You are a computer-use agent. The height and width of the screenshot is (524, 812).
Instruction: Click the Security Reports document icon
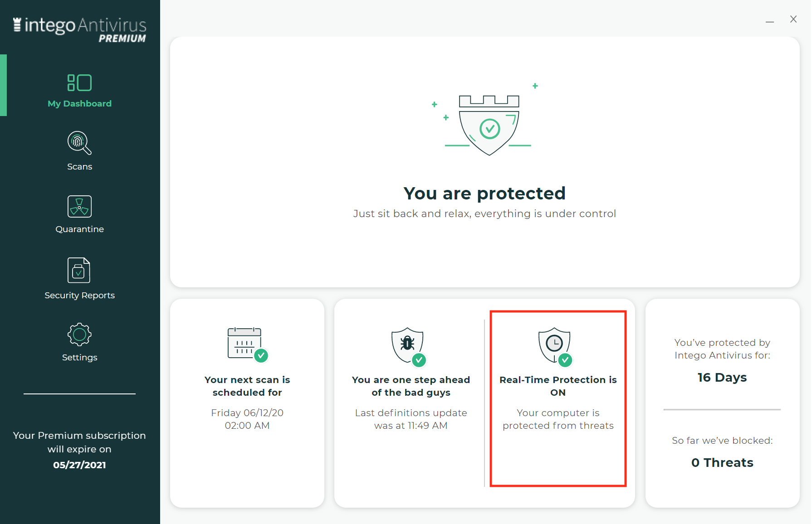(79, 270)
